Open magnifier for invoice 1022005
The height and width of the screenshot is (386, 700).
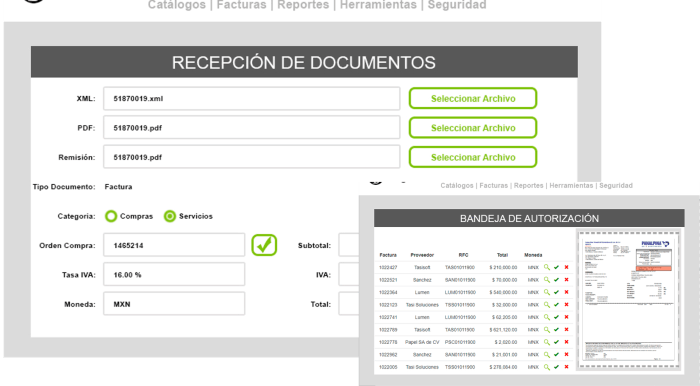[546, 367]
